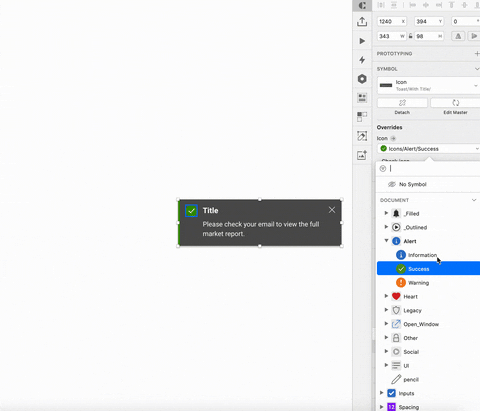The height and width of the screenshot is (411, 480).
Task: Select the Success alert symbol
Action: tap(428, 269)
